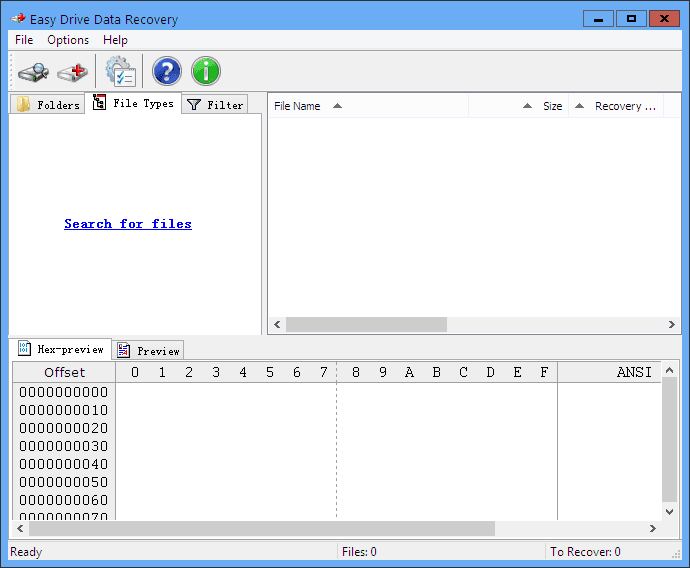690x568 pixels.
Task: Open the File menu
Action: 24,40
